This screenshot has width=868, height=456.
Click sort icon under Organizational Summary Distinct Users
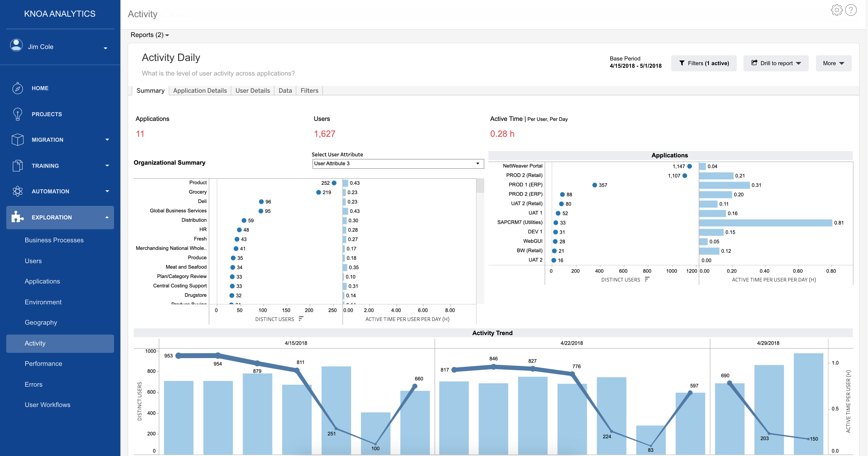click(x=301, y=319)
